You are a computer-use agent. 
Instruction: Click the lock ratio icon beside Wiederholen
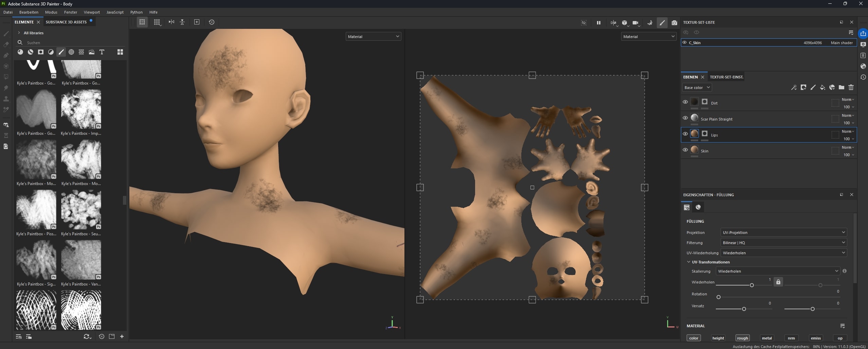[x=778, y=282]
